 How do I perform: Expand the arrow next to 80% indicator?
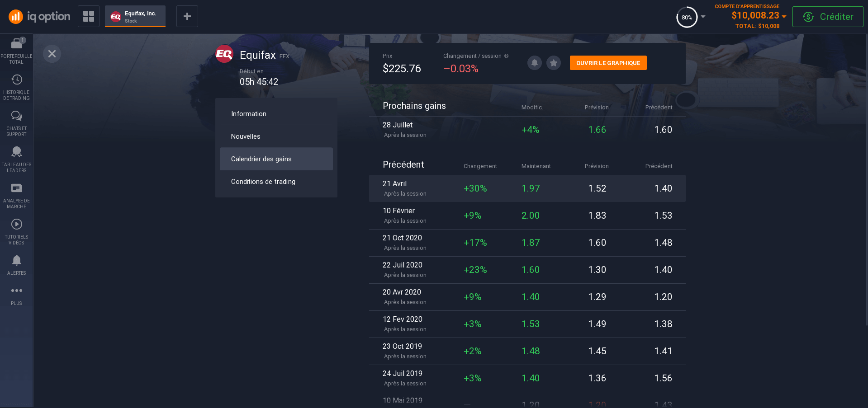tap(703, 17)
